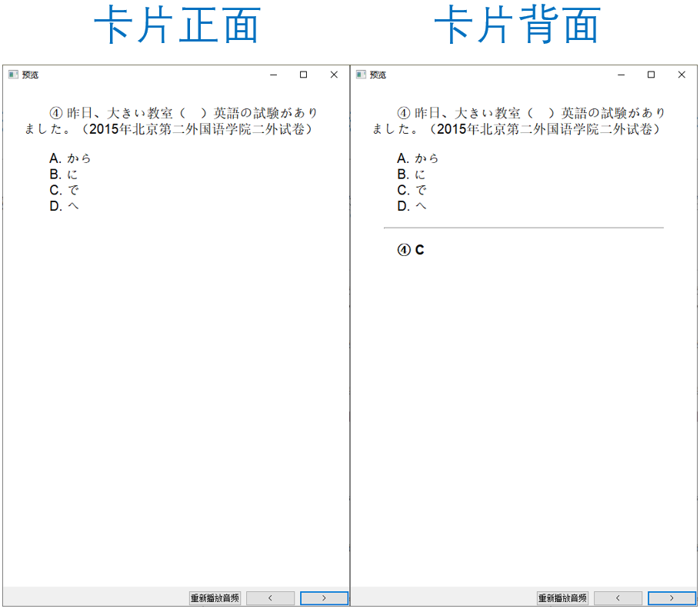Select option B に on the back card
The image size is (700, 612).
pyautogui.click(x=412, y=175)
